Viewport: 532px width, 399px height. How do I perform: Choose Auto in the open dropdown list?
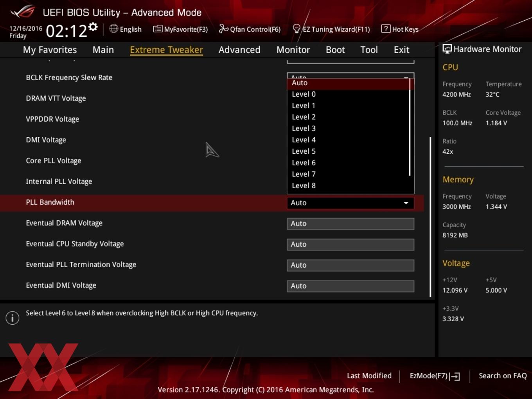coord(348,83)
